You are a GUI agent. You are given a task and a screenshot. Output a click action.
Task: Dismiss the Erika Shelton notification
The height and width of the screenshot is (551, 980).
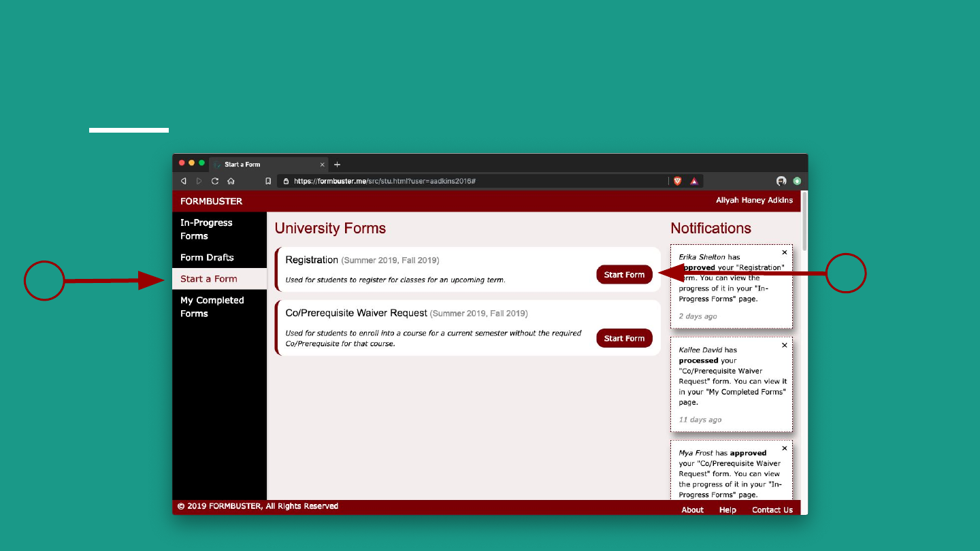[x=784, y=252]
